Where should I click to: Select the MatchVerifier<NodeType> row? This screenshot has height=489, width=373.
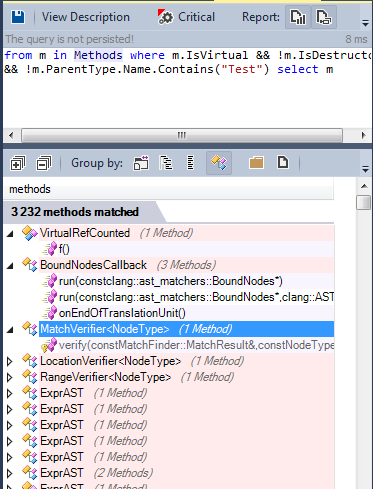click(x=187, y=329)
